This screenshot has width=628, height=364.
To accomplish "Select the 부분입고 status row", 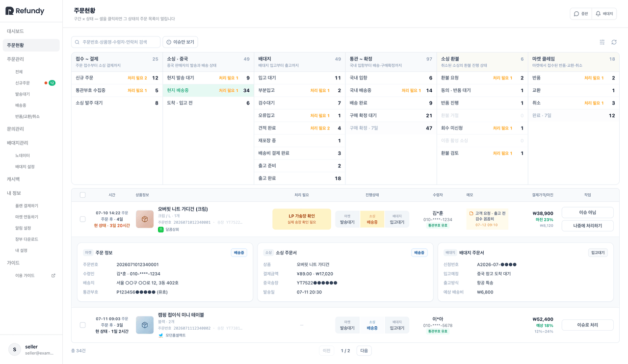I will [x=299, y=90].
